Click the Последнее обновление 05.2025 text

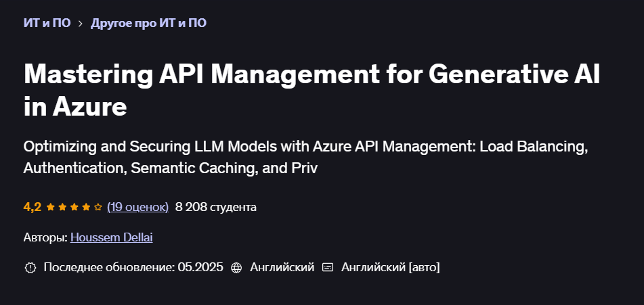click(133, 268)
